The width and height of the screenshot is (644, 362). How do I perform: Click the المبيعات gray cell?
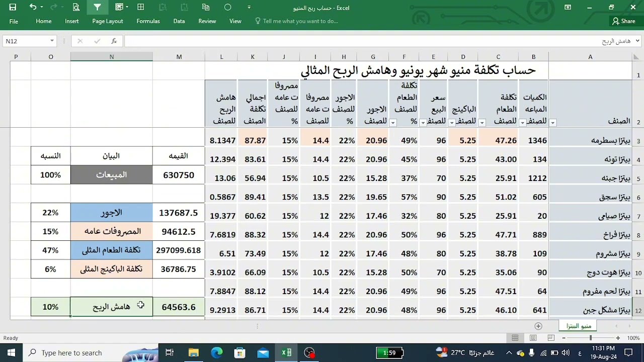[112, 175]
